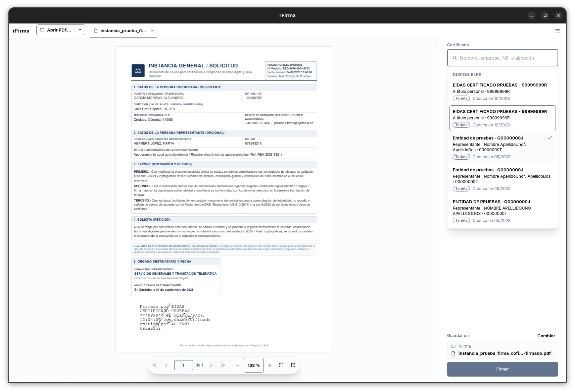This screenshot has height=392, width=575.
Task: Focus the certificate search field
Action: point(502,58)
